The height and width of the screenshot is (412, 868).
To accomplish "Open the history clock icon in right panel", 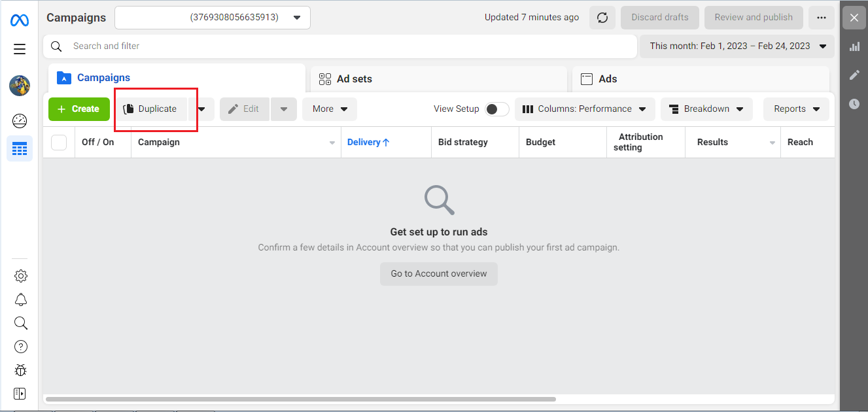I will click(x=854, y=104).
